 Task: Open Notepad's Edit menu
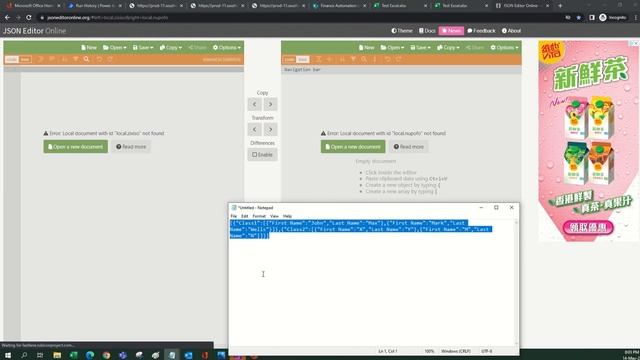(244, 216)
